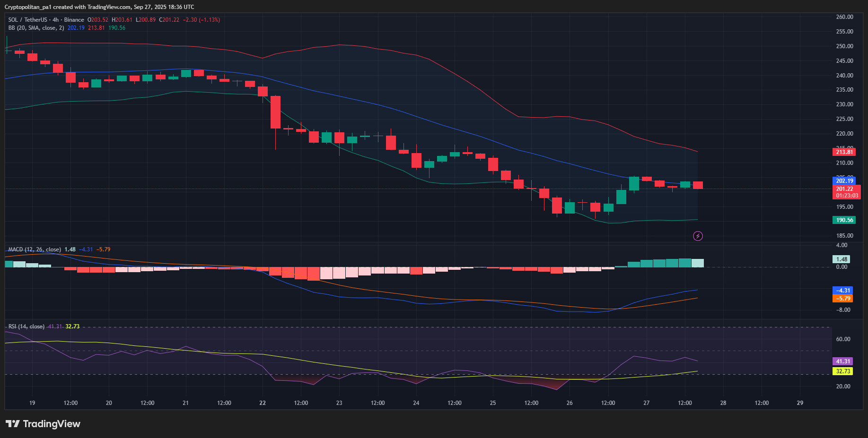Click the date label 22 on the time axis
This screenshot has width=868, height=438.
tap(263, 403)
